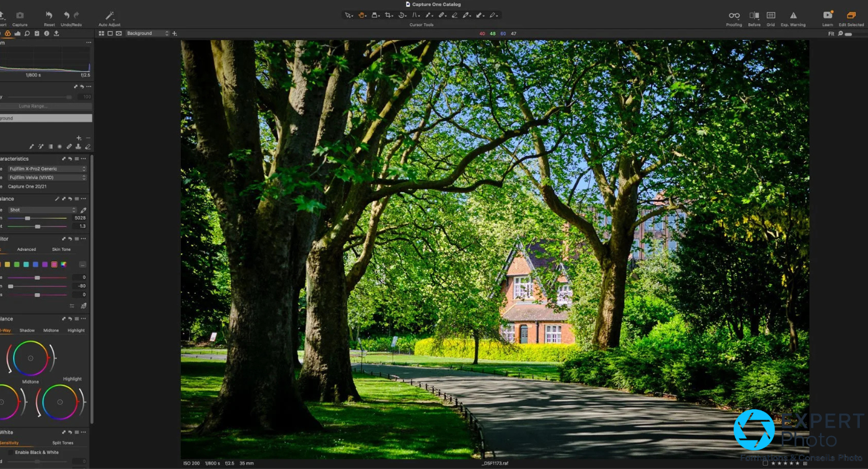Click the Capture camera icon
The width and height of the screenshot is (868, 469).
pyautogui.click(x=20, y=15)
